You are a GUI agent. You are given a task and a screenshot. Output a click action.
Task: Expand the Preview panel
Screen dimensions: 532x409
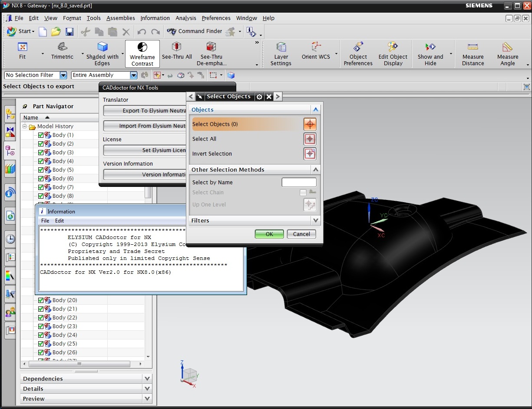[x=147, y=399]
